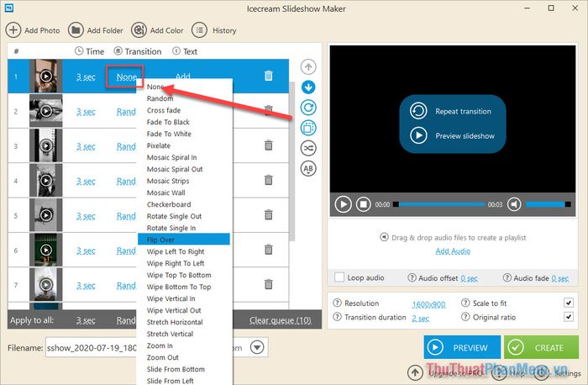Select Checkerboard transition
This screenshot has width=588, height=385.
coord(184,204)
